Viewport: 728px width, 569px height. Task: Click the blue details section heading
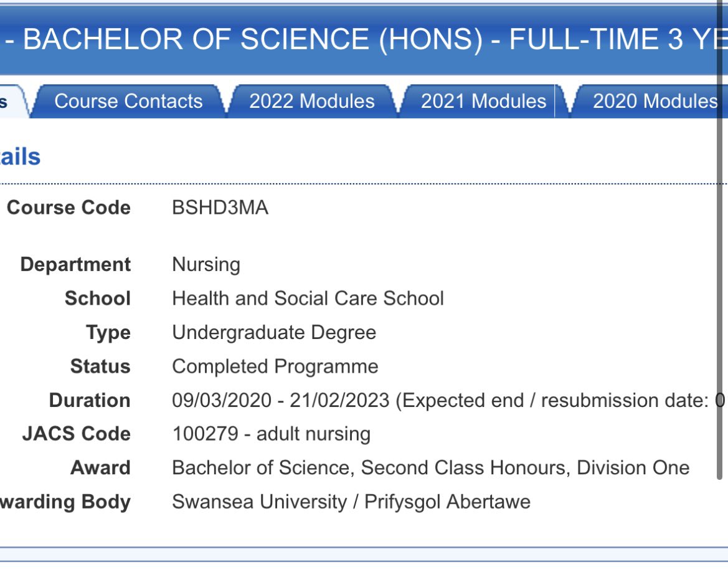(x=20, y=157)
